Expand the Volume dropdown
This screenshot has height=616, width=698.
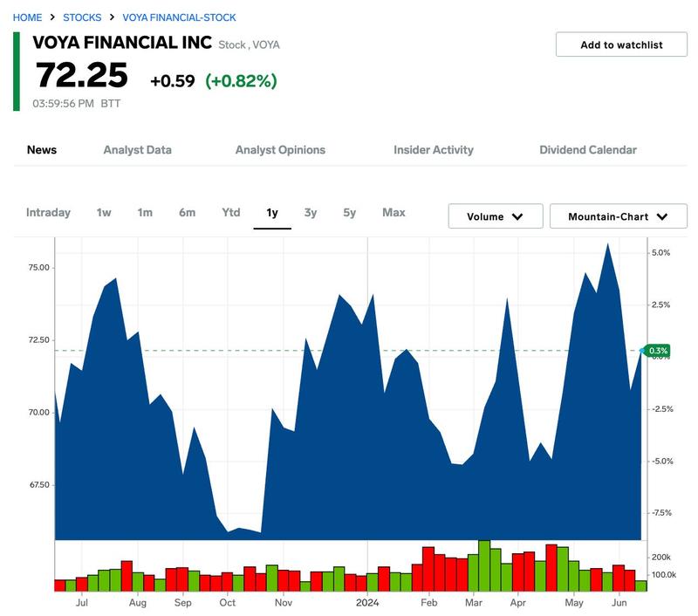(x=496, y=216)
